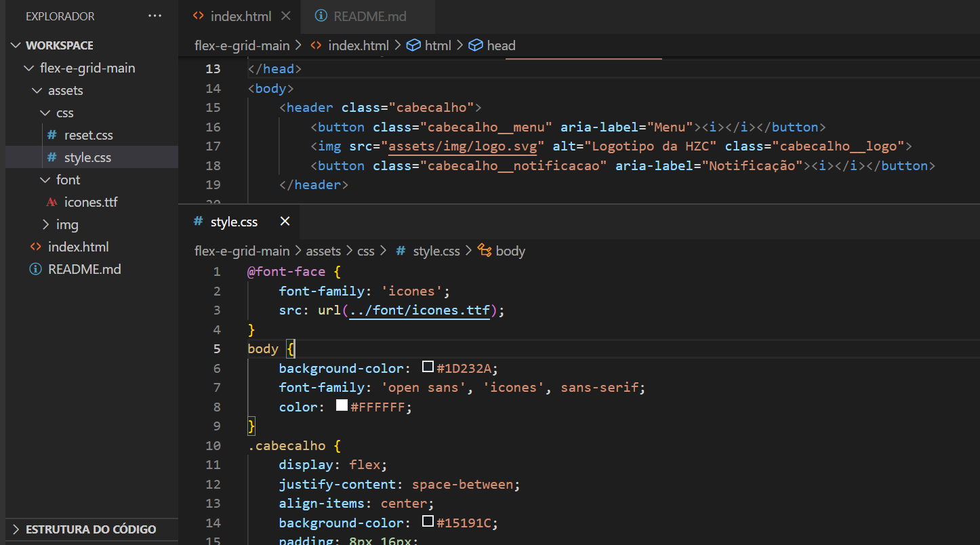Click the style.css tab hash icon

tap(198, 222)
